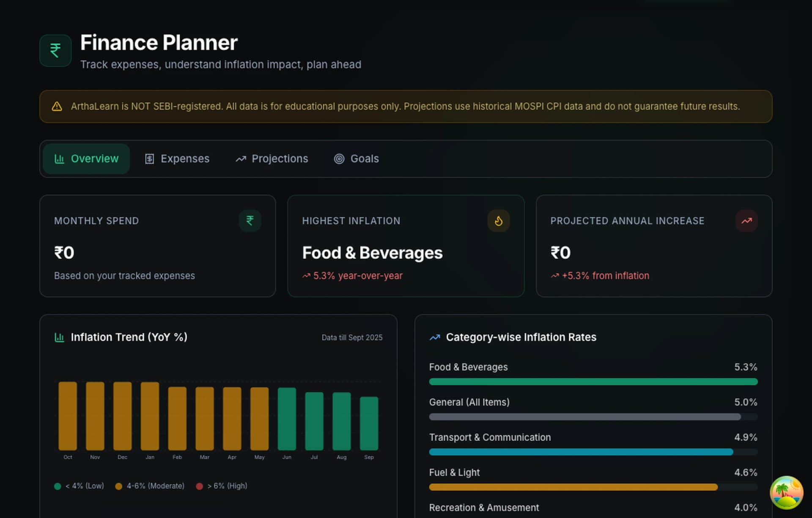812x518 pixels.
Task: Toggle the '< 4% (Low)' legend marker
Action: pyautogui.click(x=58, y=486)
